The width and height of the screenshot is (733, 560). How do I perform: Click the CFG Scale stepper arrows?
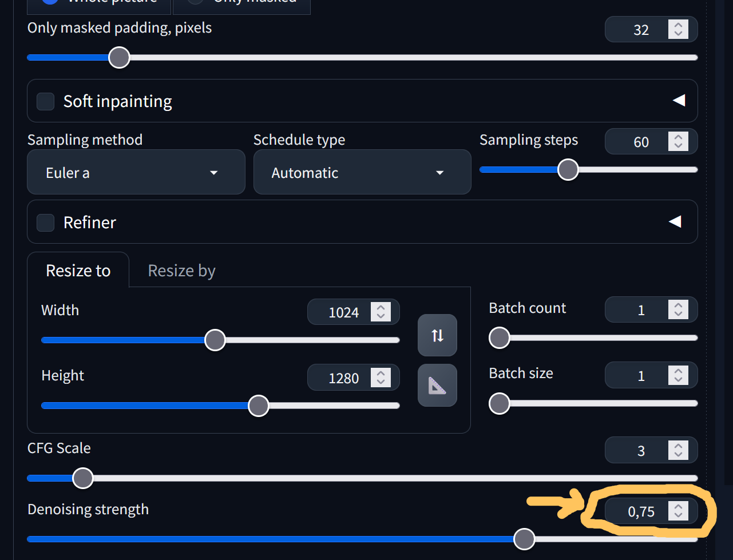click(x=678, y=451)
